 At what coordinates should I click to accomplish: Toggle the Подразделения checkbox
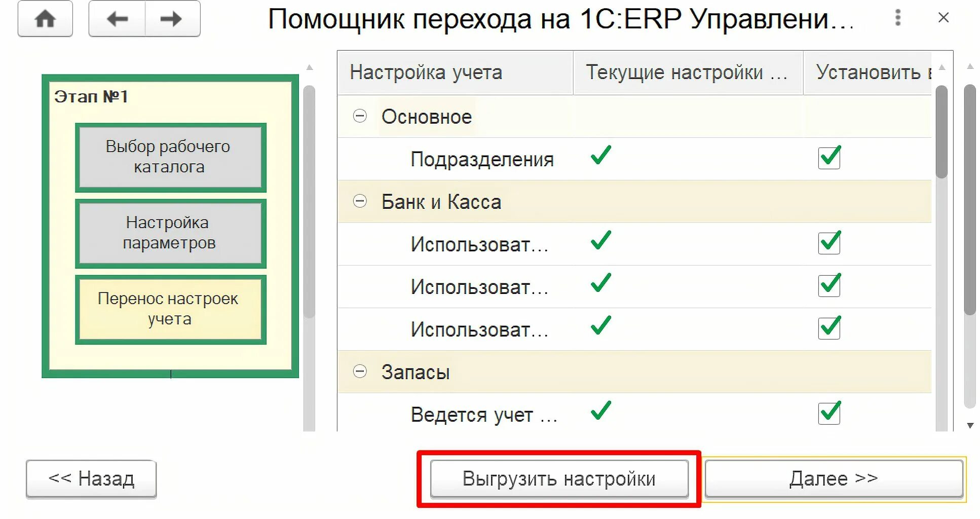[x=829, y=158]
